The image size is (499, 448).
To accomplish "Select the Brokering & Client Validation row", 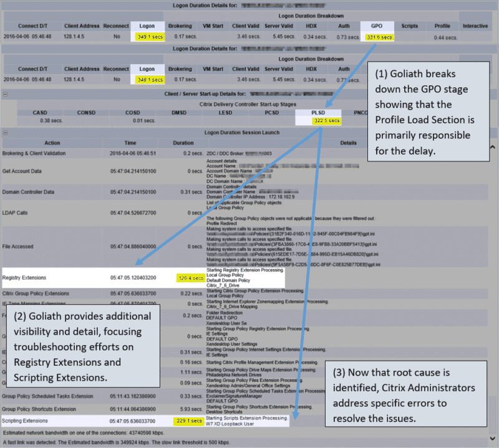I will click(245, 153).
